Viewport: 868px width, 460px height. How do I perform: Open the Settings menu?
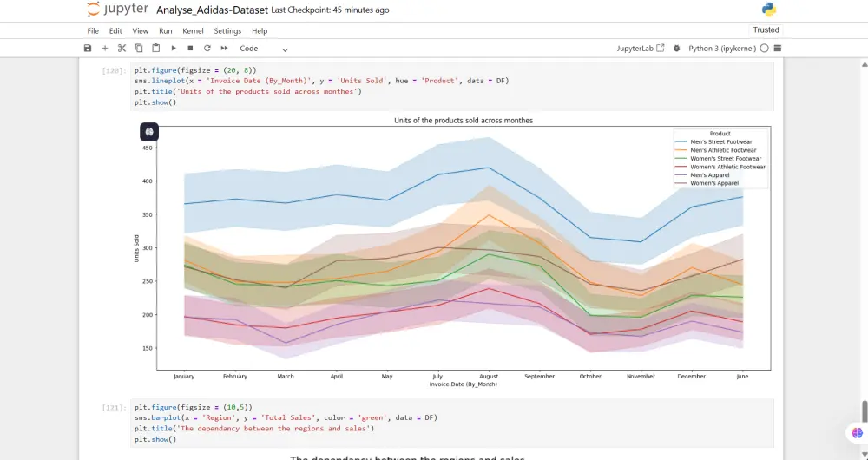point(227,31)
